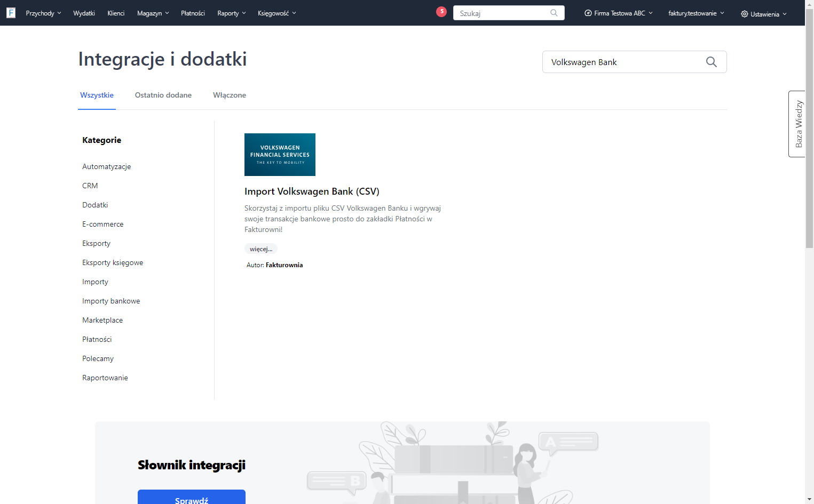Select the E-commerce category
This screenshot has height=504, width=814.
(103, 224)
